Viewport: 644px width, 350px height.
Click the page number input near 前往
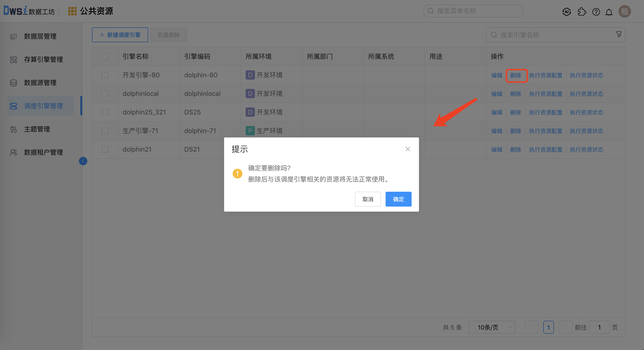[599, 327]
